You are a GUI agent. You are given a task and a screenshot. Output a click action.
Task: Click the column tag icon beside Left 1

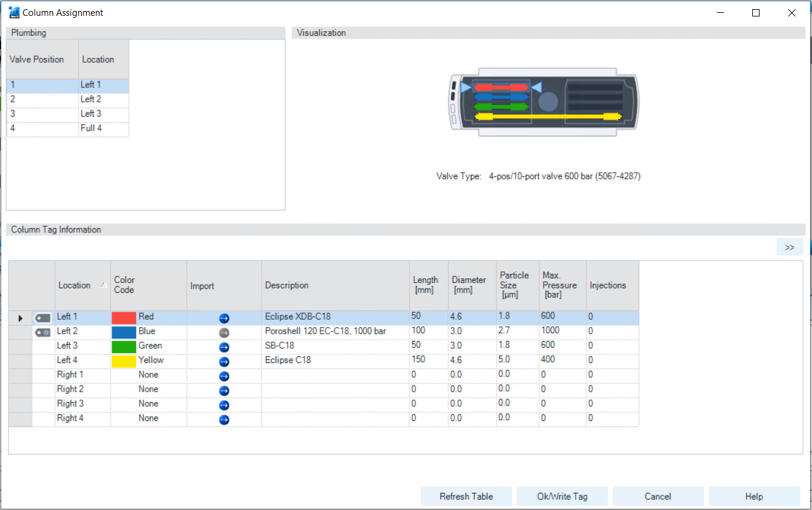tap(41, 317)
